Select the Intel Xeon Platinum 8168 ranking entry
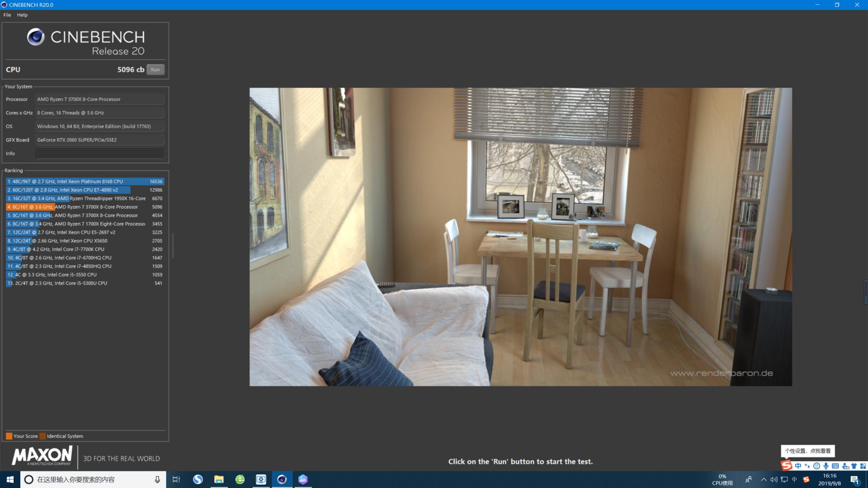Screen dimensions: 868x488 click(85, 182)
